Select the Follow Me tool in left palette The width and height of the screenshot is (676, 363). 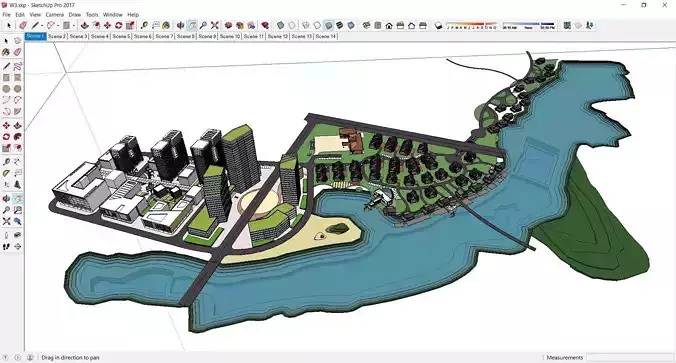click(17, 137)
